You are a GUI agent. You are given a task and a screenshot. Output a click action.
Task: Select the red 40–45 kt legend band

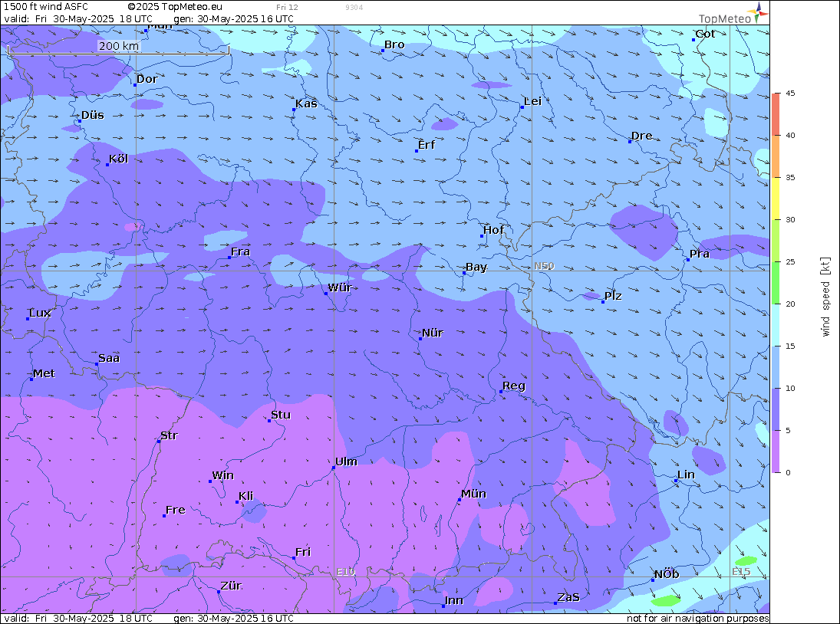coord(776,114)
